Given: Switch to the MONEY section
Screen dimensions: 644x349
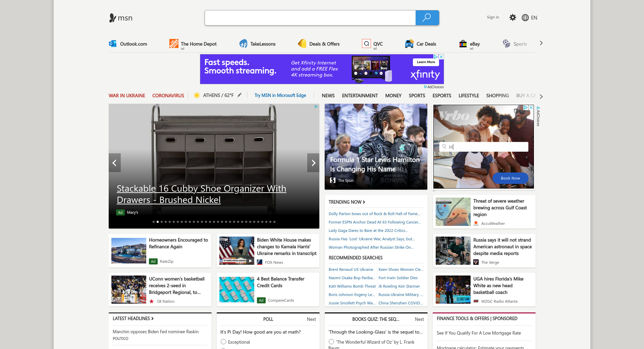Looking at the screenshot, I should click(393, 96).
